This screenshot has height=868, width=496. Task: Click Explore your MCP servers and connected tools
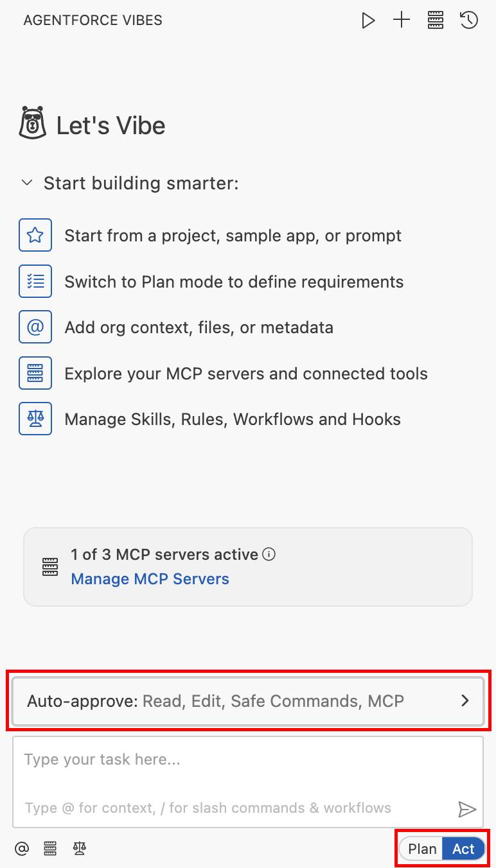pyautogui.click(x=246, y=374)
